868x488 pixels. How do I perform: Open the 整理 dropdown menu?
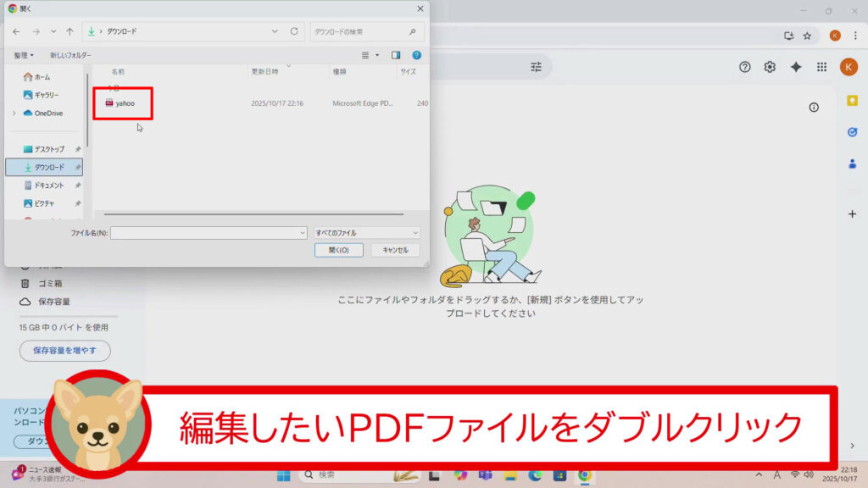pyautogui.click(x=24, y=55)
